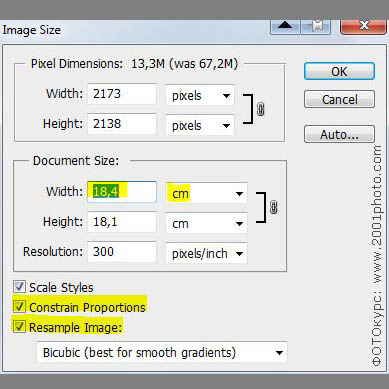The height and width of the screenshot is (389, 389).
Task: Click the OK button
Action: [x=339, y=71]
